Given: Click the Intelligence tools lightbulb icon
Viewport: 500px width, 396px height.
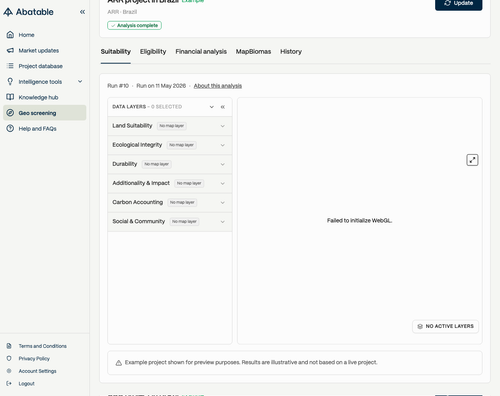Looking at the screenshot, I should pos(10,82).
